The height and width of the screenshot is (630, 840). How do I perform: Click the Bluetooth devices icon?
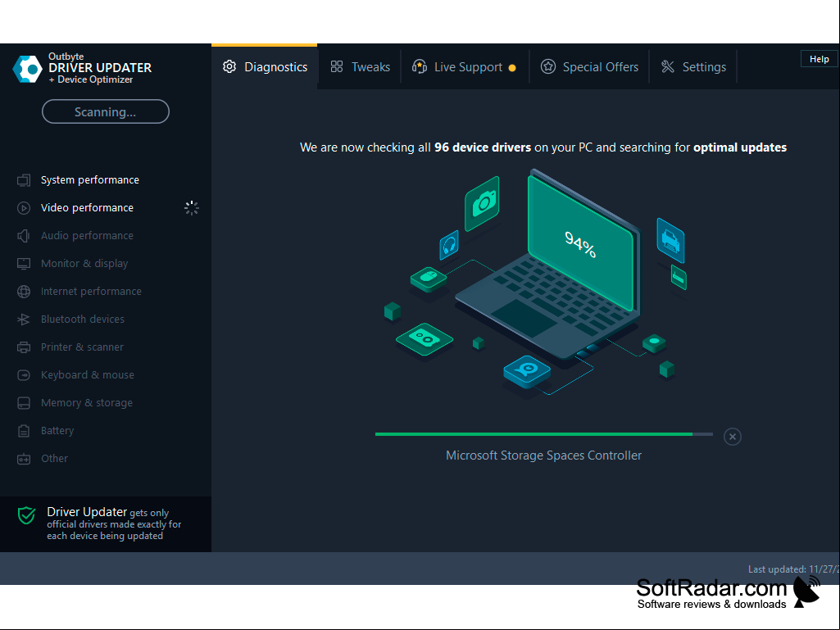24,320
